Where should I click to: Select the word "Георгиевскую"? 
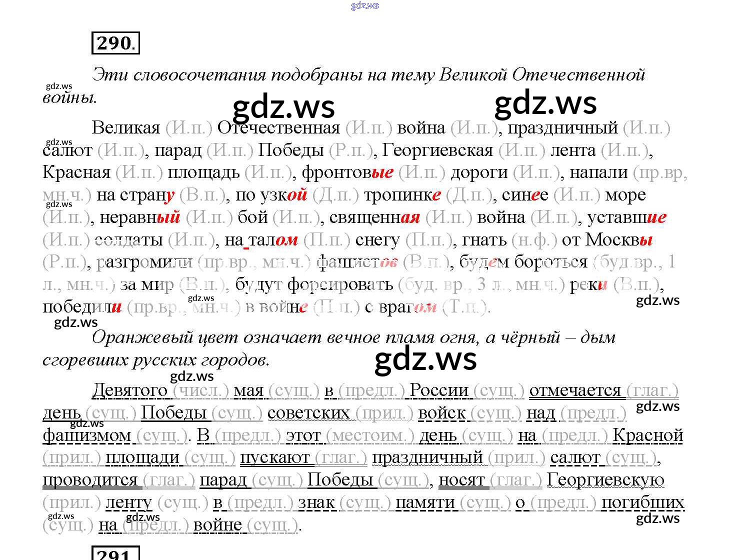coord(605,480)
